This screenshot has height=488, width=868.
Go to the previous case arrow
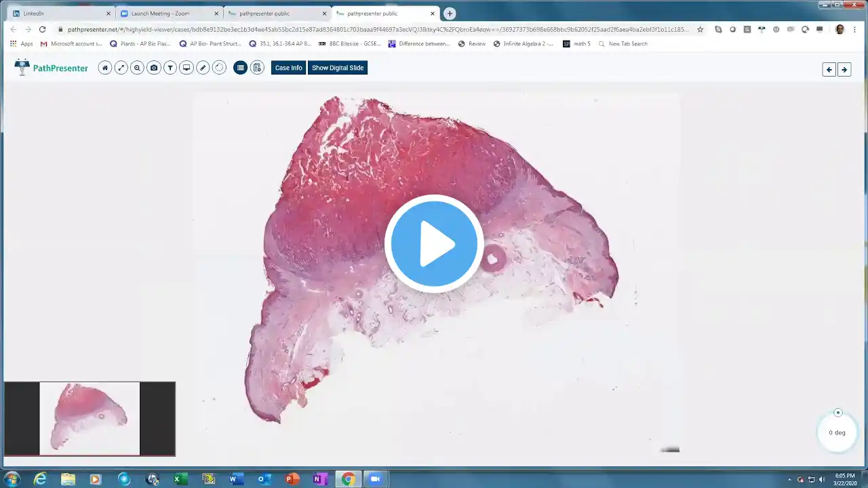pos(829,69)
